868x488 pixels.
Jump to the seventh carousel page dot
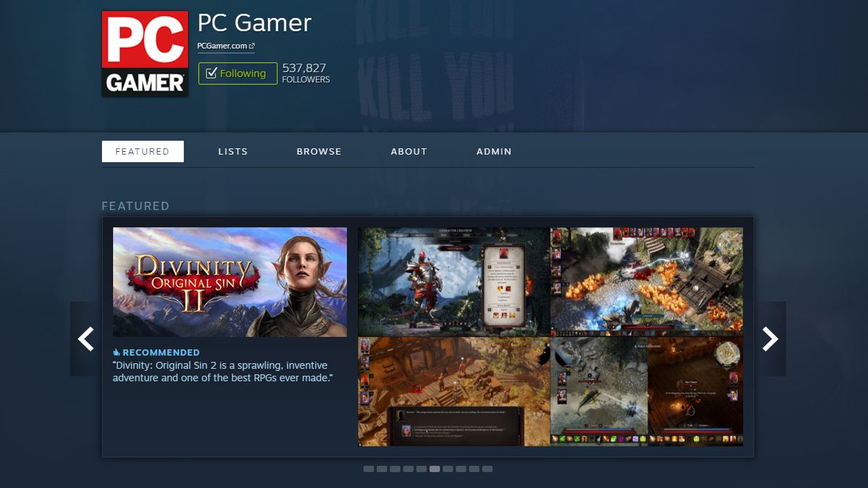(x=448, y=469)
